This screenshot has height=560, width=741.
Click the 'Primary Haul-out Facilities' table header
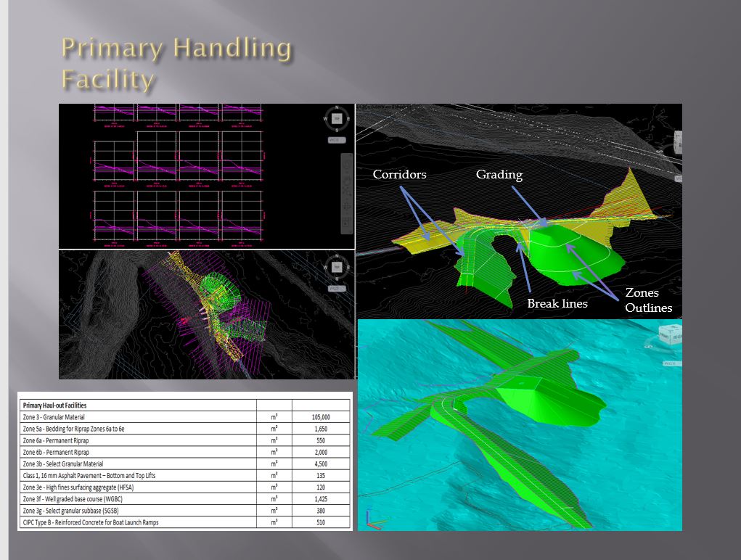pyautogui.click(x=55, y=405)
